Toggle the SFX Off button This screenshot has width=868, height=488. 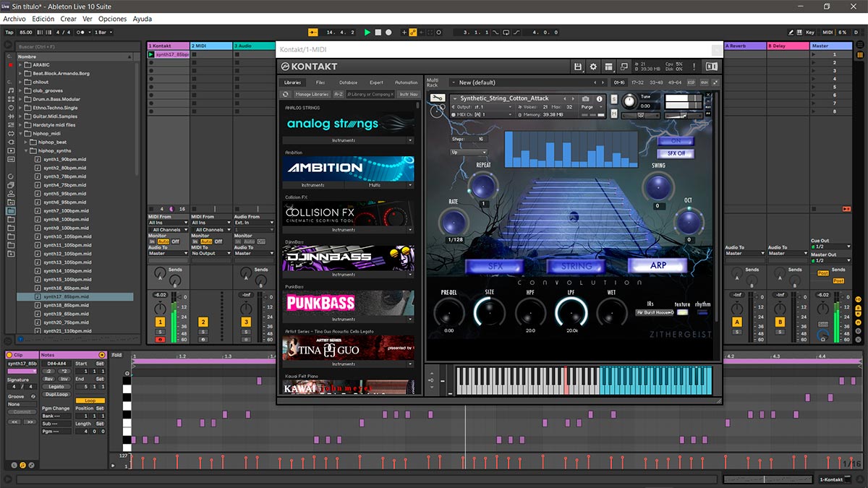(675, 153)
